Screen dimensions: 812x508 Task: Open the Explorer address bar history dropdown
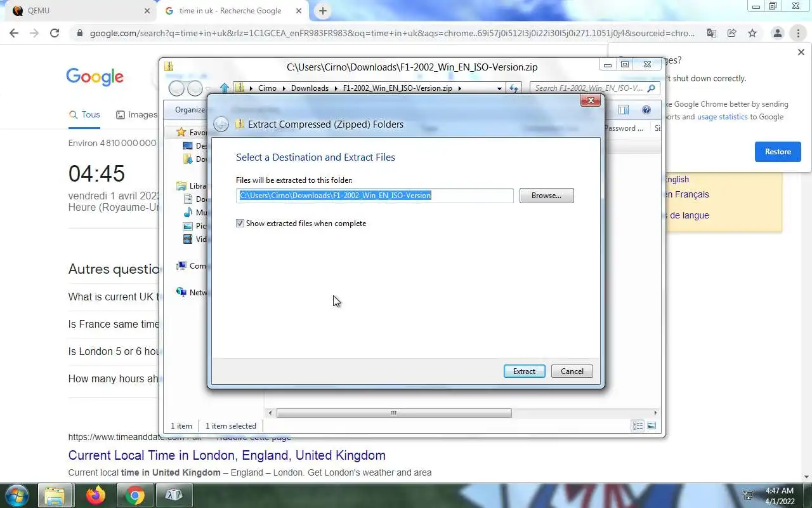(499, 88)
